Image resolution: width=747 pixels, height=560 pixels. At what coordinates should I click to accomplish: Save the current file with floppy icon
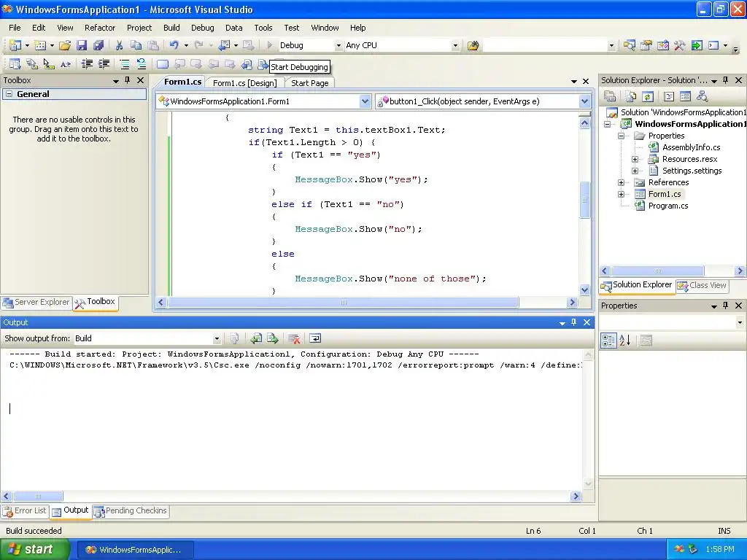(x=82, y=45)
